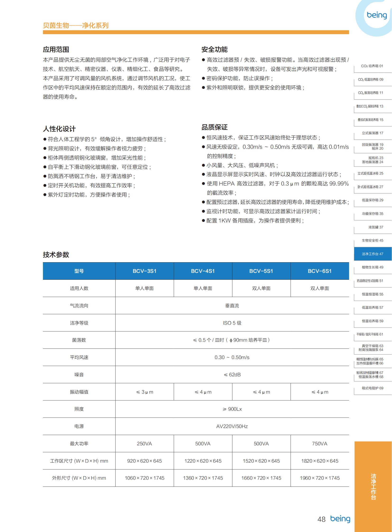Click the 型号 header cell in the table
This screenshot has width=392, height=532.
tap(79, 271)
